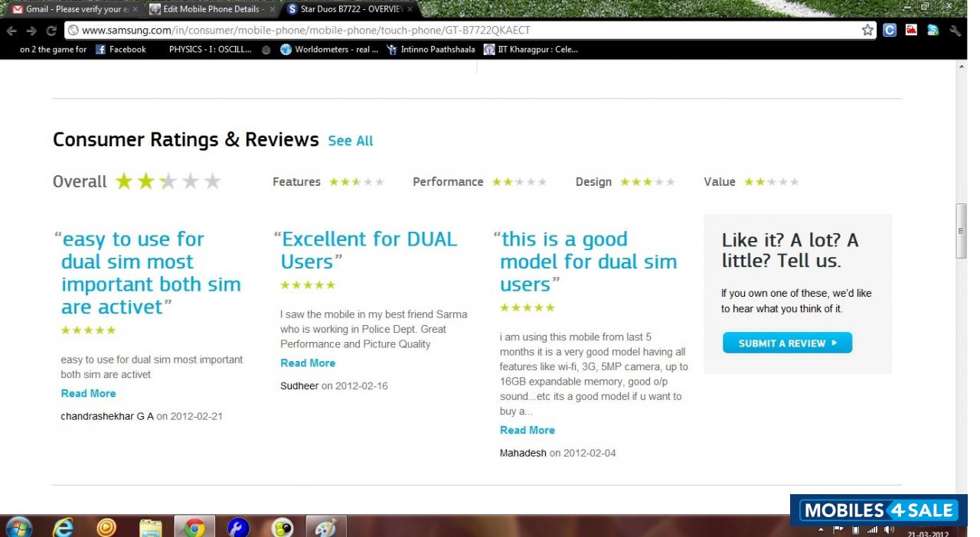Click the address bar URL field

(x=459, y=31)
